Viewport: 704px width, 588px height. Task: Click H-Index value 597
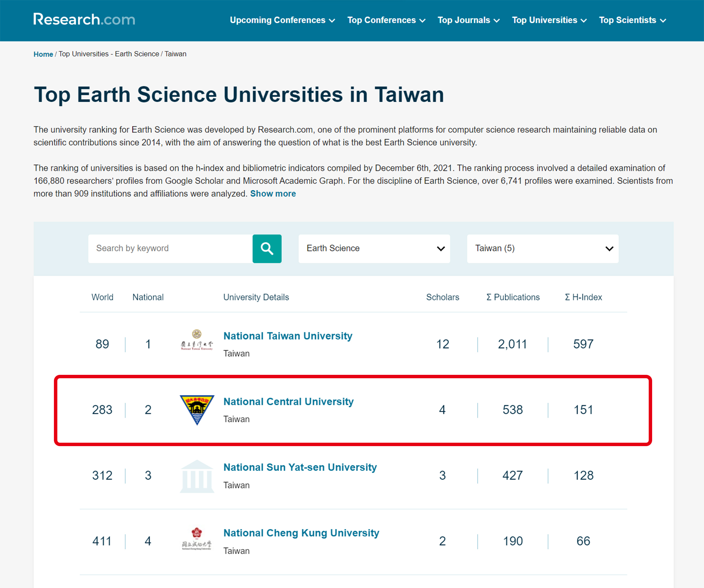coord(583,344)
